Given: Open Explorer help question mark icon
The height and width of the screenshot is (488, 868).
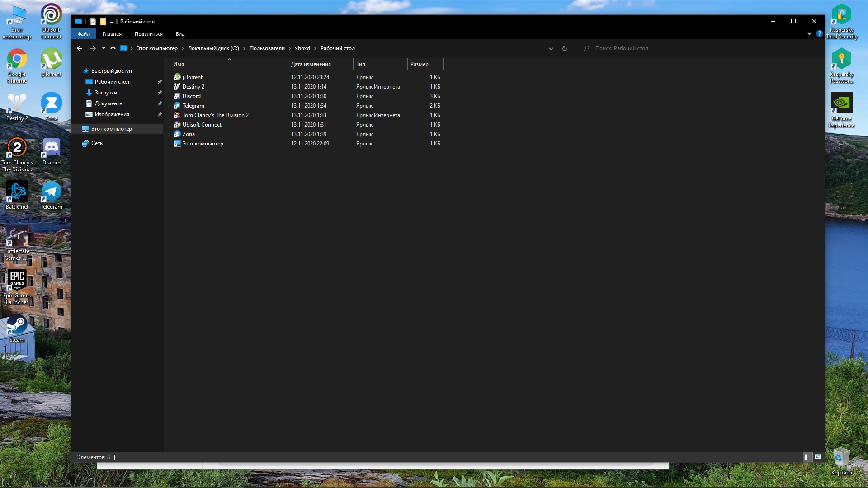Looking at the screenshot, I should point(819,33).
